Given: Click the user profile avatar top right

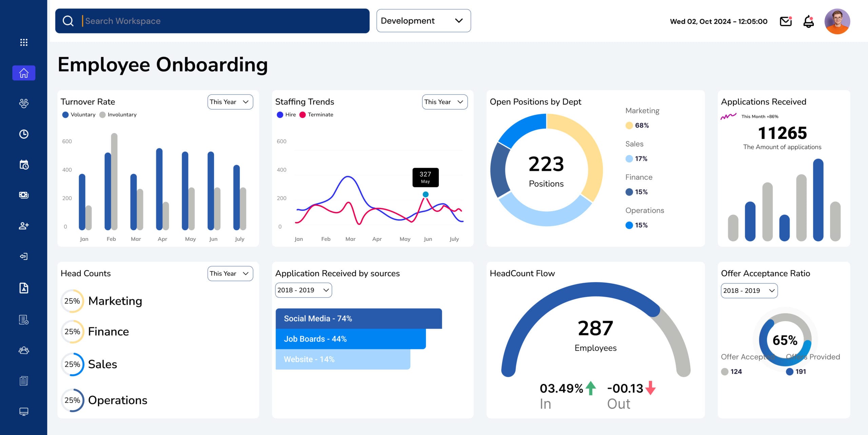Looking at the screenshot, I should [837, 21].
